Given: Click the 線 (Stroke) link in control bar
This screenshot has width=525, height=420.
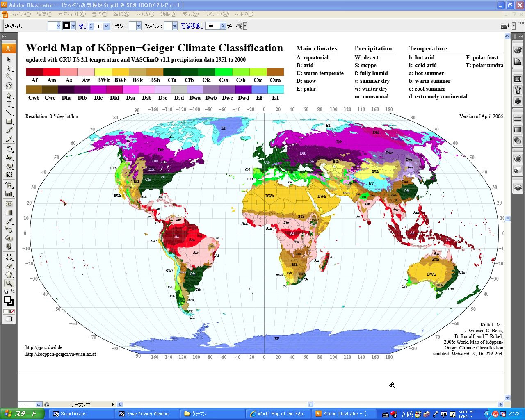Looking at the screenshot, I should click(82, 26).
